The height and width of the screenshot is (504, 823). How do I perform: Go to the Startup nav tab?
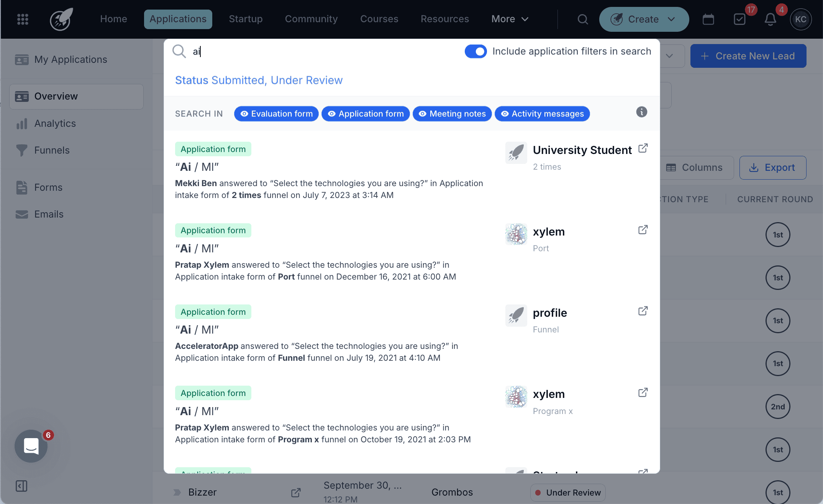246,19
